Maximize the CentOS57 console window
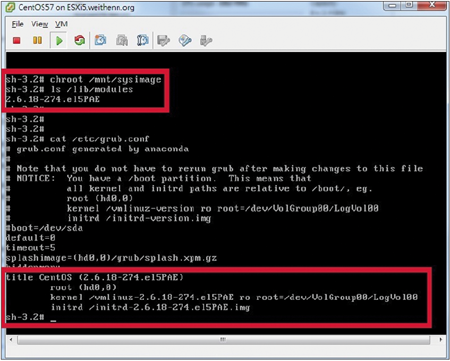The width and height of the screenshot is (450, 361). [410, 5]
